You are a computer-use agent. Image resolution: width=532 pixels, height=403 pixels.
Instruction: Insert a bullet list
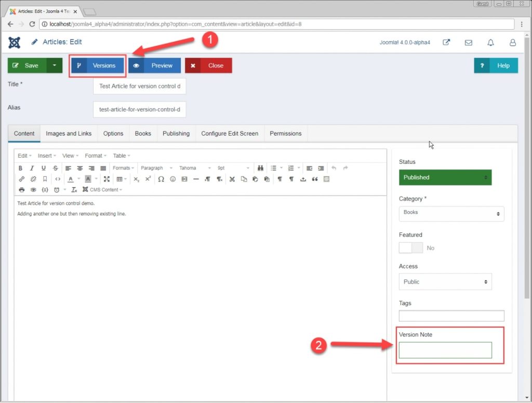273,168
